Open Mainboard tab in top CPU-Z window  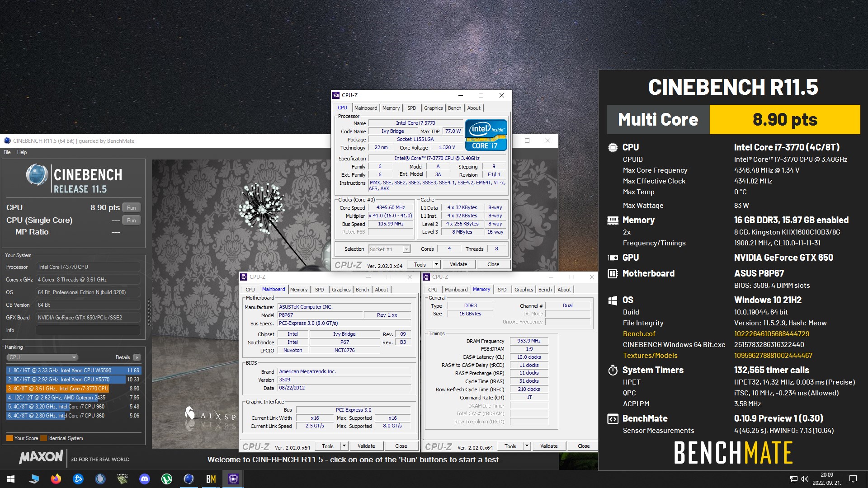(x=365, y=108)
